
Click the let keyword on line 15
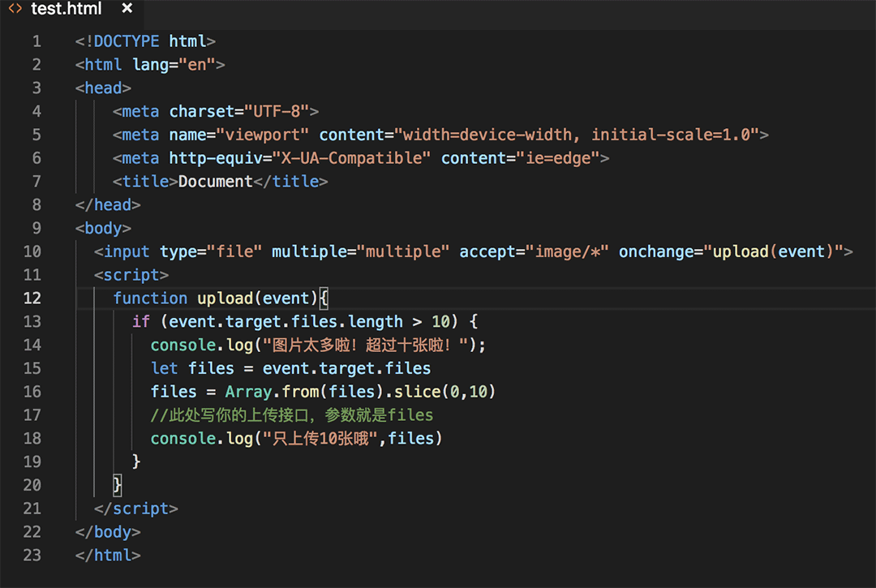click(164, 368)
